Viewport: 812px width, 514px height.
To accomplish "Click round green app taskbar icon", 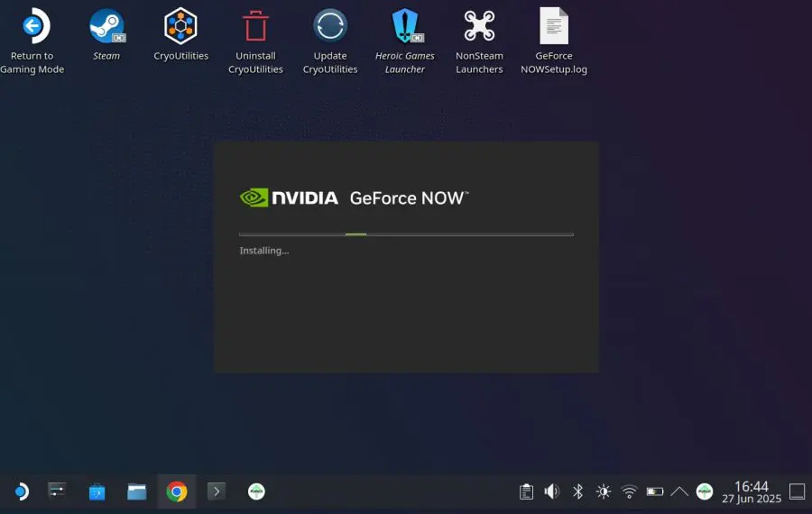I will point(256,491).
